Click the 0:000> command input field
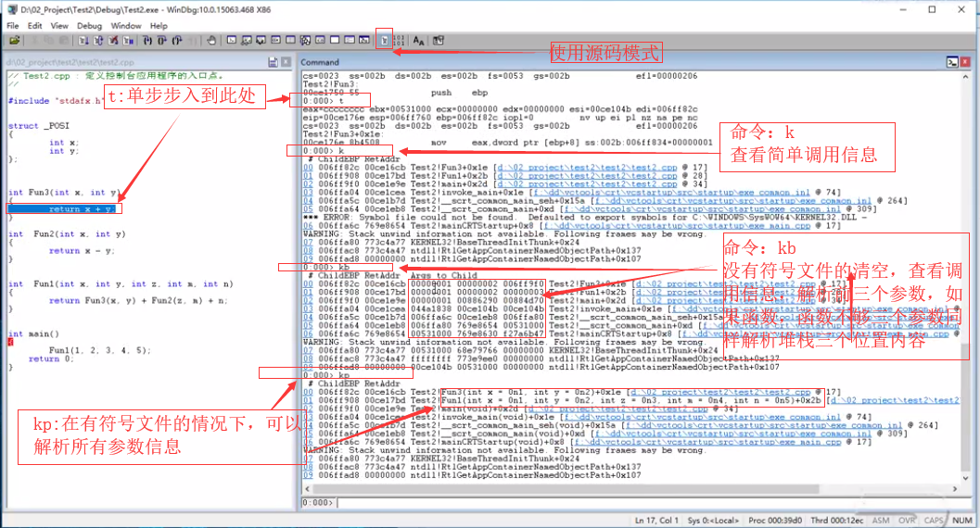980x528 pixels. (x=653, y=502)
